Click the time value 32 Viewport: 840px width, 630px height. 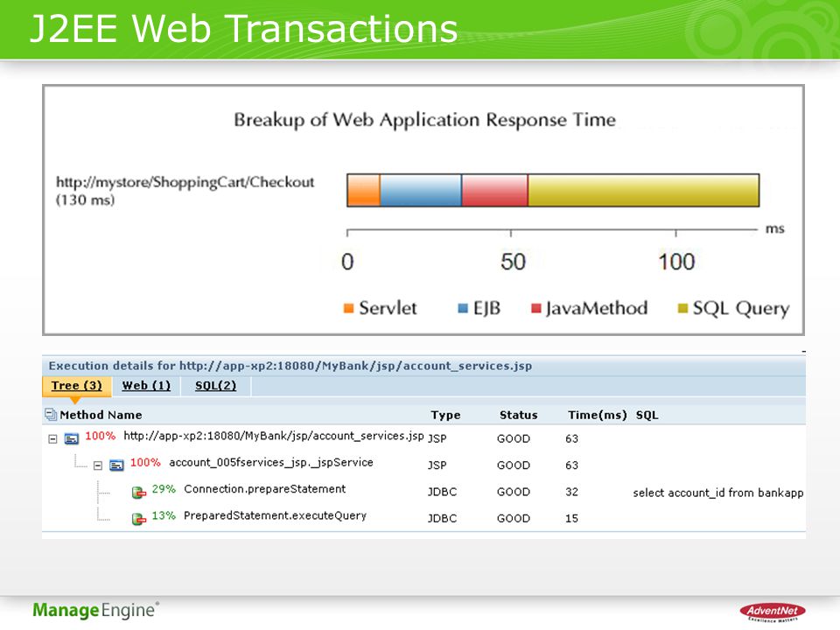[571, 492]
